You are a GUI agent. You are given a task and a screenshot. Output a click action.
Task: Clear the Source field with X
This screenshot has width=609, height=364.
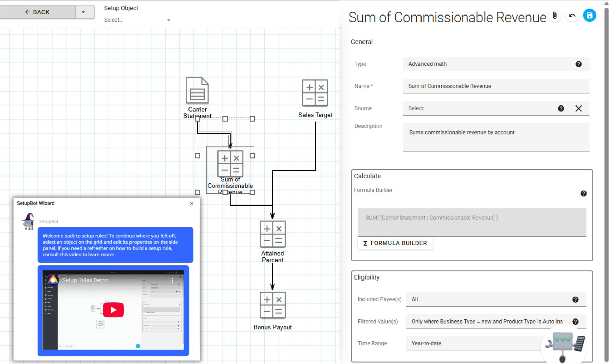(x=578, y=108)
